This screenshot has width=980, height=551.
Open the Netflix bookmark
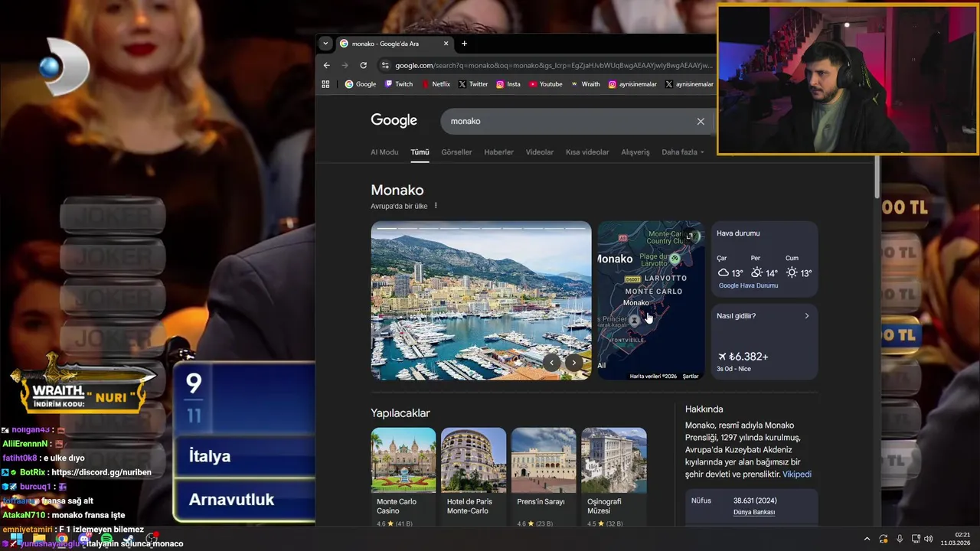point(436,84)
